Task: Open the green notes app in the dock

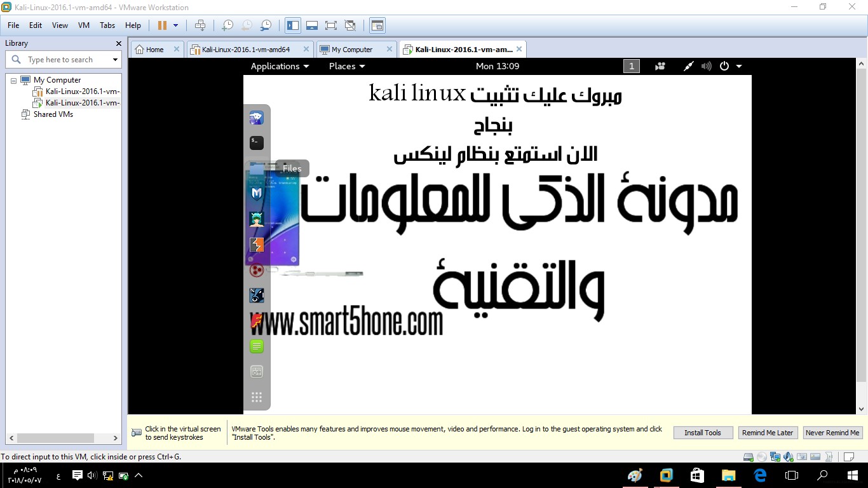Action: point(257,346)
